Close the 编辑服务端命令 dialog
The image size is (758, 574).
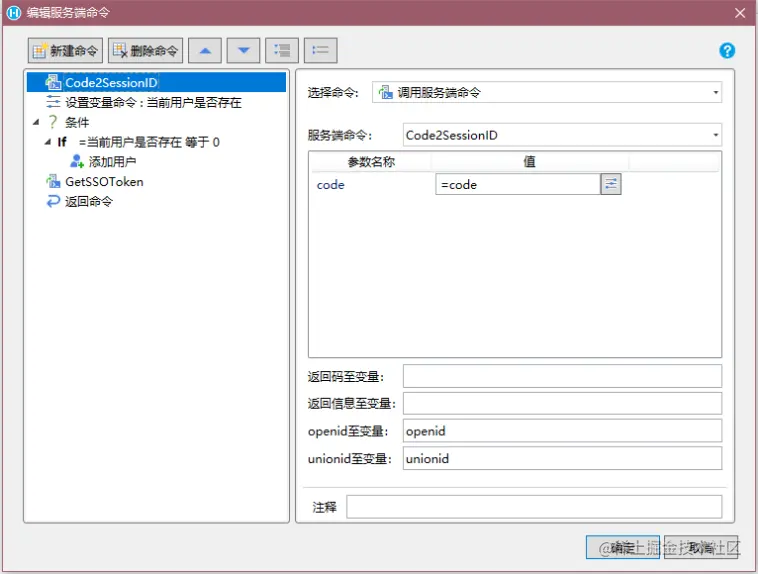pyautogui.click(x=740, y=13)
